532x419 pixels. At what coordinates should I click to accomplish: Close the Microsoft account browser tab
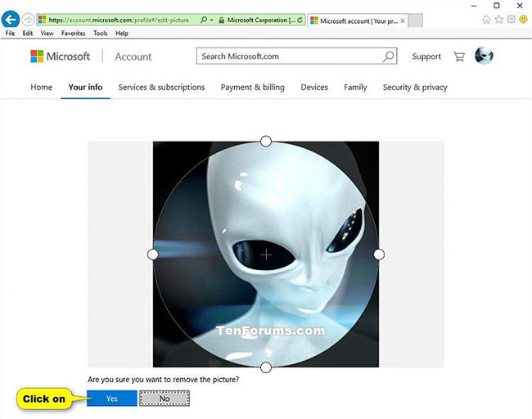click(x=403, y=20)
